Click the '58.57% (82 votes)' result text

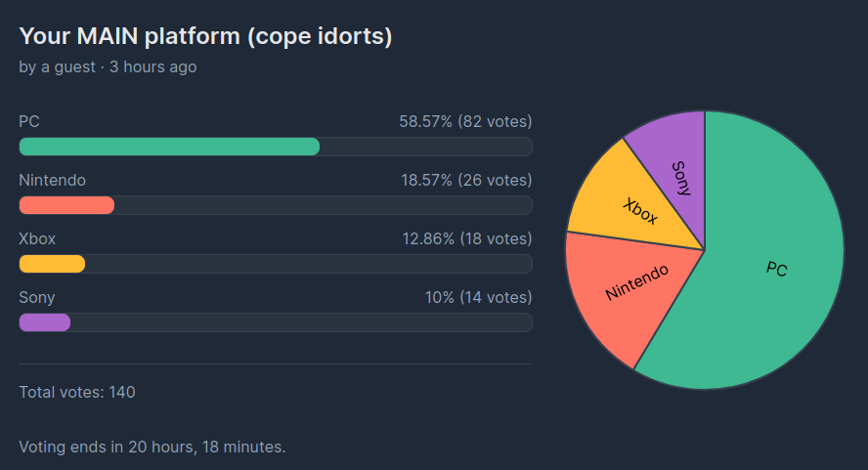465,121
